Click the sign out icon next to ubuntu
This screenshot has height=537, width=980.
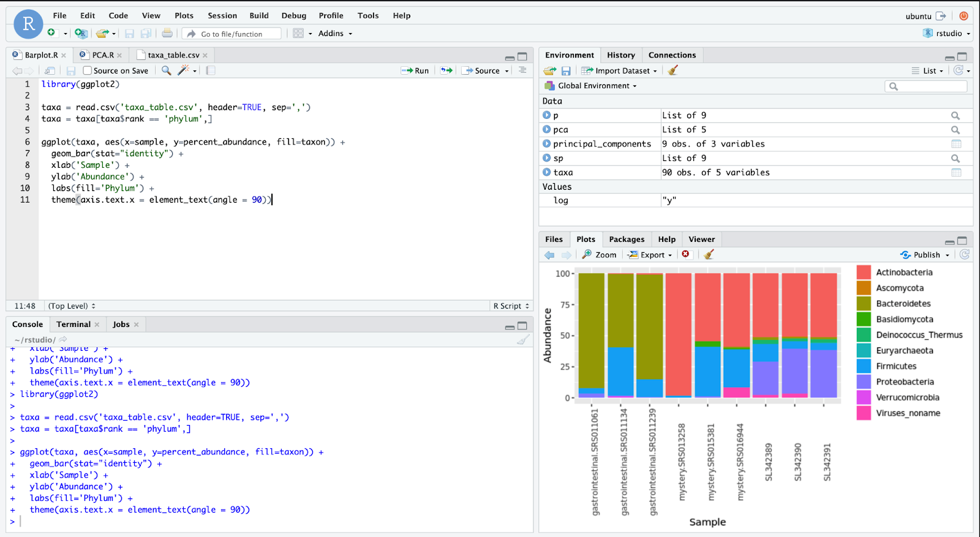[x=941, y=16]
